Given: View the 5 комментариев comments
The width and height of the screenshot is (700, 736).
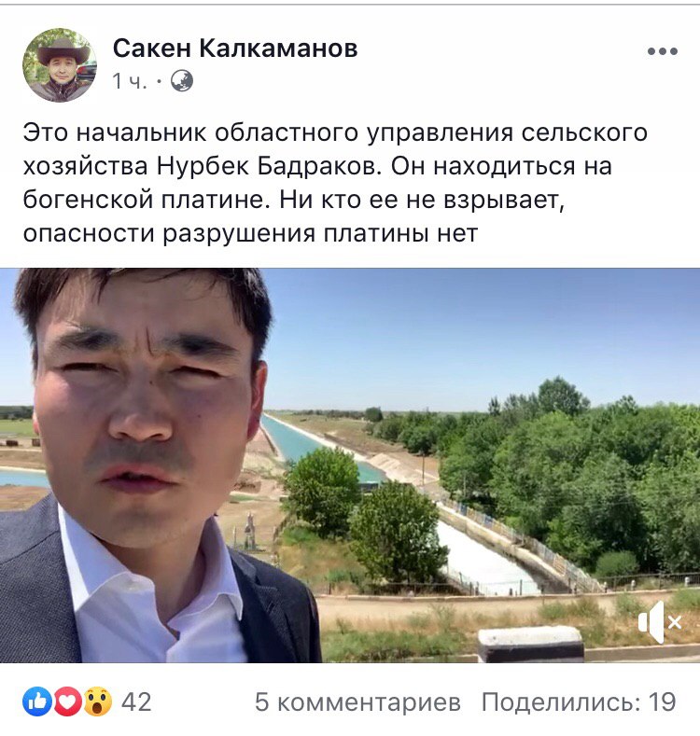Looking at the screenshot, I should pos(357,702).
